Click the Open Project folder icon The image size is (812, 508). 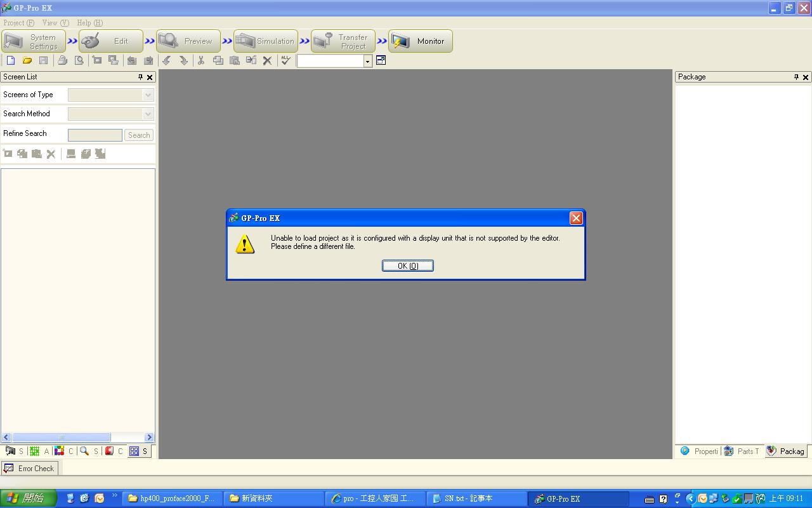(x=27, y=60)
